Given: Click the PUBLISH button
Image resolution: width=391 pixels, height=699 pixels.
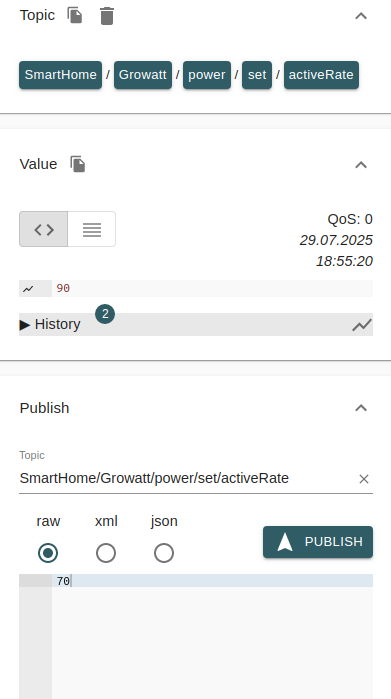Looking at the screenshot, I should (318, 542).
